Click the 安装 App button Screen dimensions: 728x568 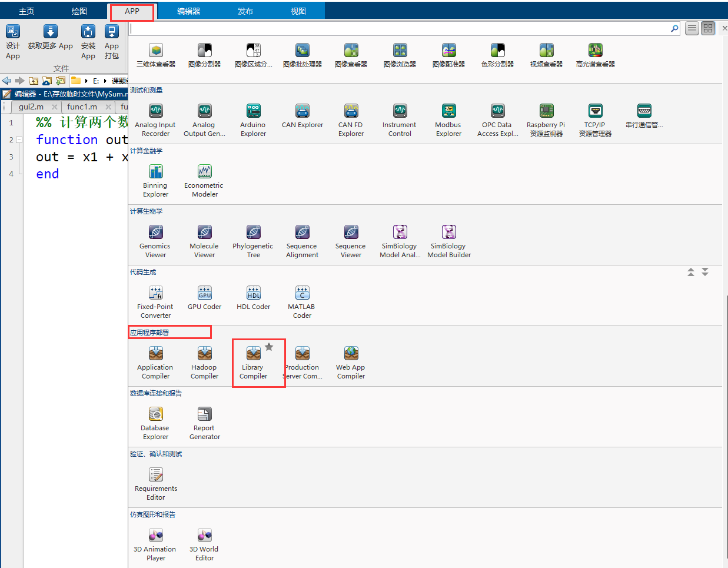coord(88,42)
